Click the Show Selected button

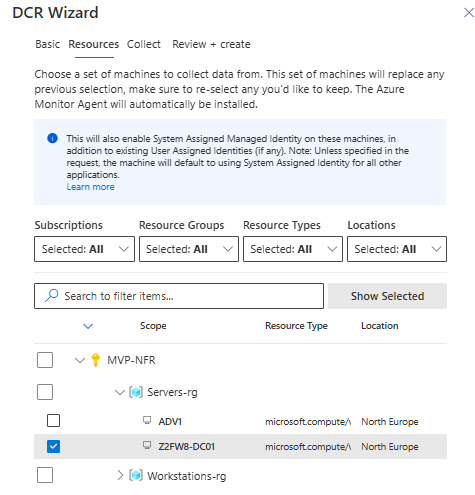(387, 296)
